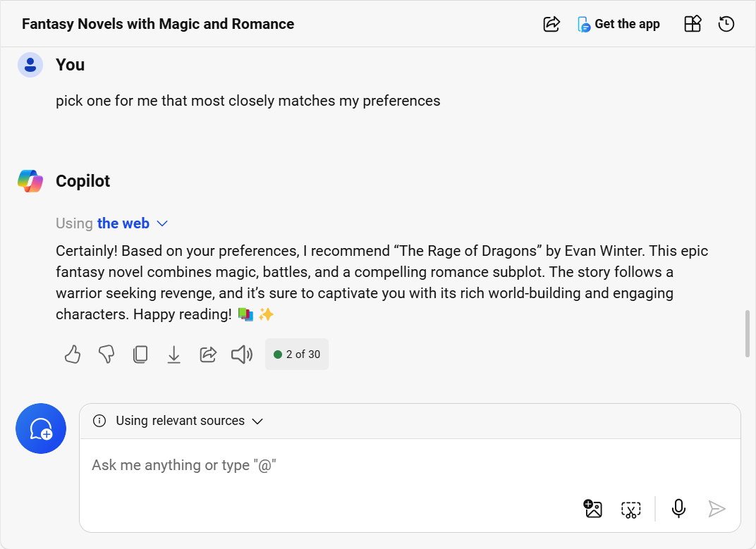Start a new topic with blue button
This screenshot has height=549, width=756.
click(41, 428)
